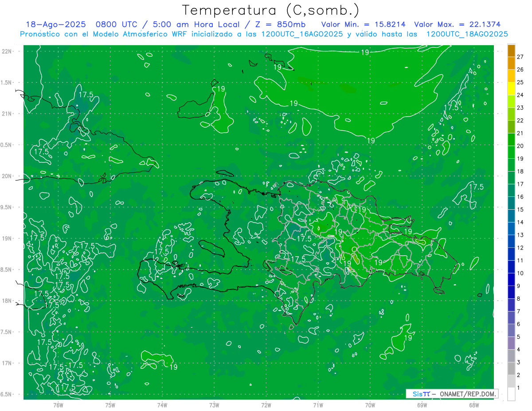The height and width of the screenshot is (411, 532).
Task: Click the title "Temperatura (C,somb.)"
Action: point(270,10)
